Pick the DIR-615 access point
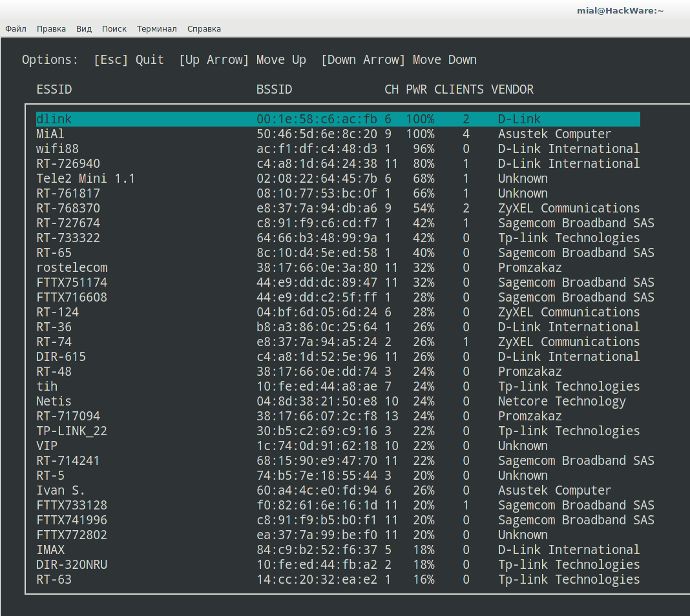Viewport: 690px width, 616px height. (x=61, y=357)
